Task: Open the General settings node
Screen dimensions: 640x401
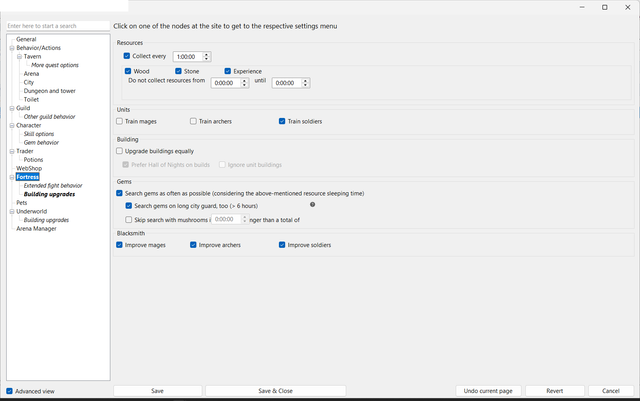Action: click(x=26, y=39)
